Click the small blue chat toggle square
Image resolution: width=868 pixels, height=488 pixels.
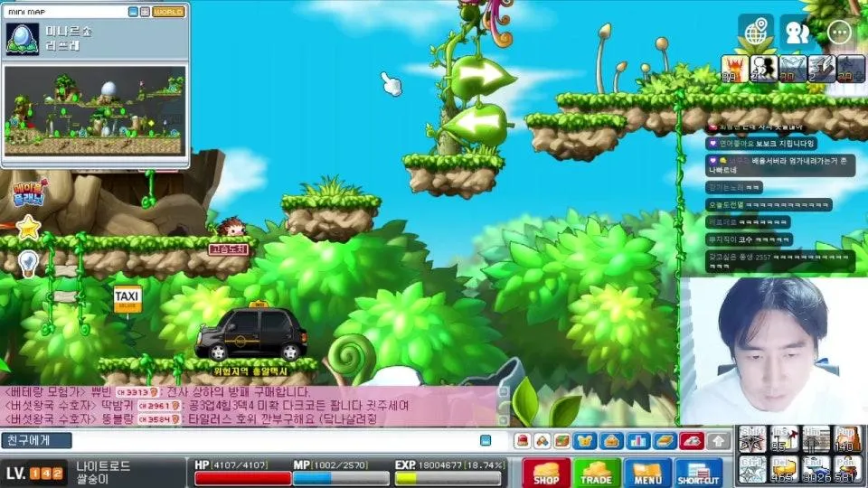tap(486, 440)
